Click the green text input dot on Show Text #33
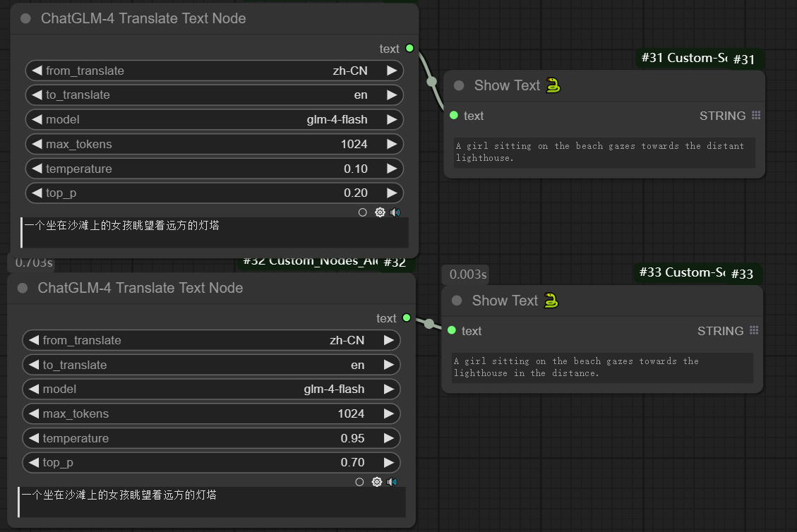The height and width of the screenshot is (532, 797). click(x=452, y=330)
